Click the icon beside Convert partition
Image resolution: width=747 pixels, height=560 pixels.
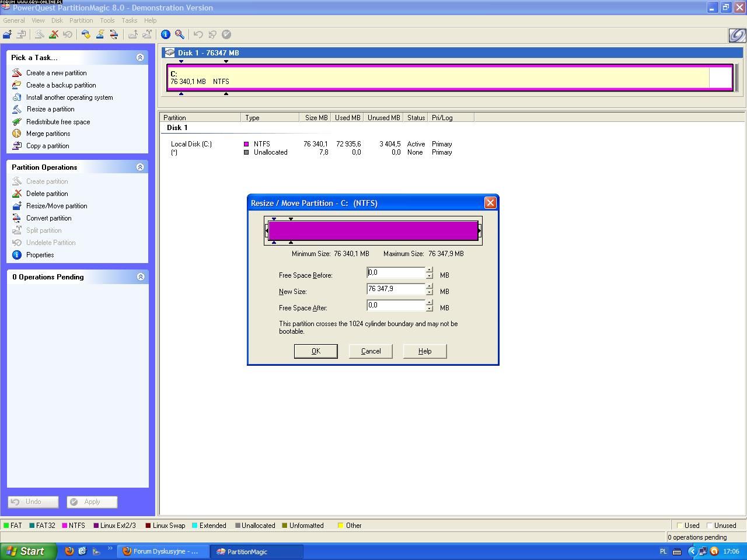pyautogui.click(x=17, y=218)
